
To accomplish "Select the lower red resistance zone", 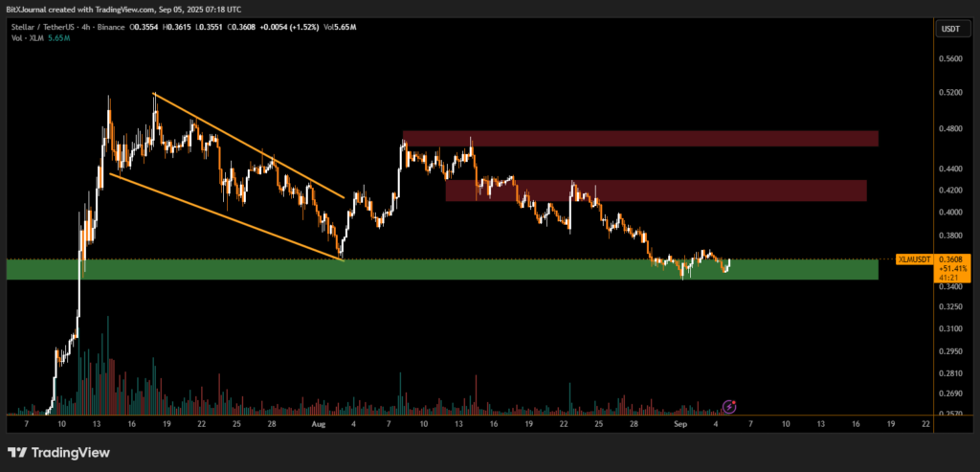I will tap(656, 191).
